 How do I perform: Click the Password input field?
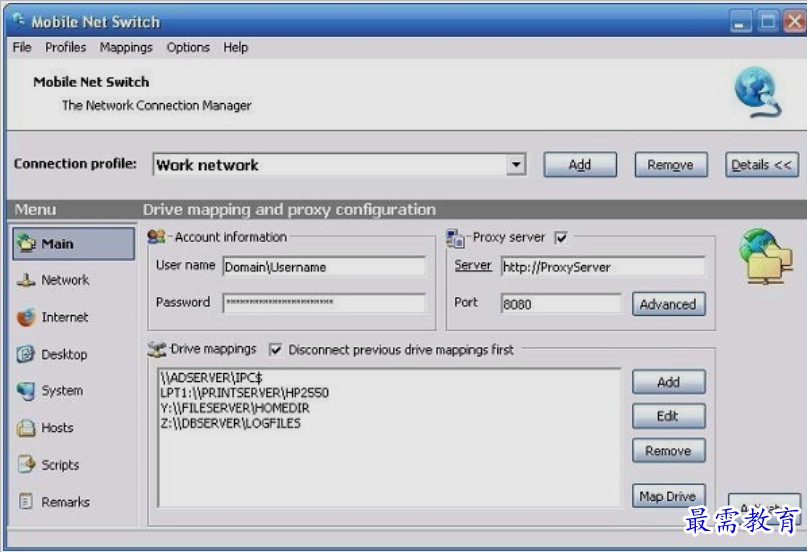point(325,302)
